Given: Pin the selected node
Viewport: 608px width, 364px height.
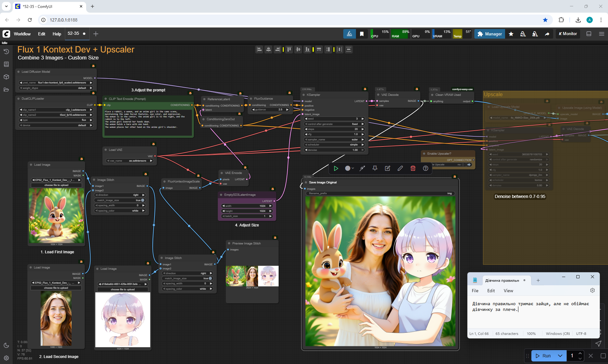Looking at the screenshot, I should pyautogui.click(x=375, y=169).
